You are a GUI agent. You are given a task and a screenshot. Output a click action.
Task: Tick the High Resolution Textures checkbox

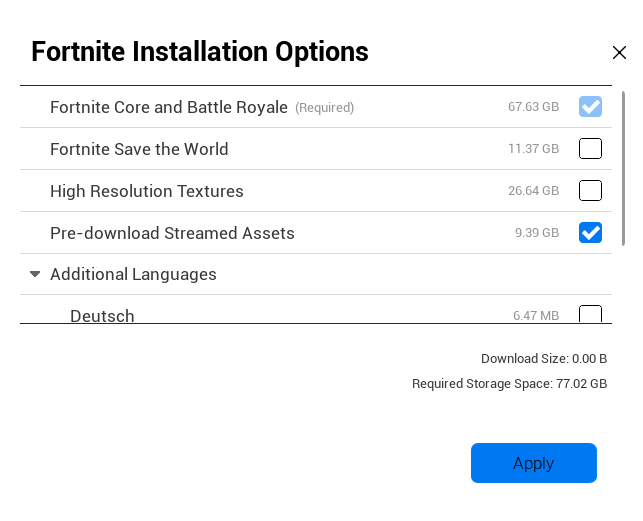coord(590,191)
